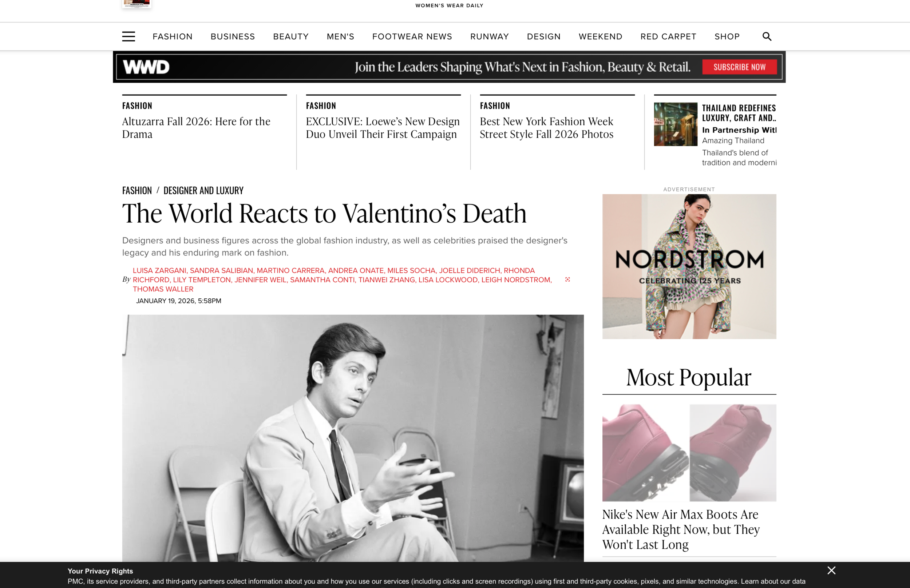This screenshot has height=588, width=910.
Task: Open the hamburger menu icon
Action: coord(128,36)
